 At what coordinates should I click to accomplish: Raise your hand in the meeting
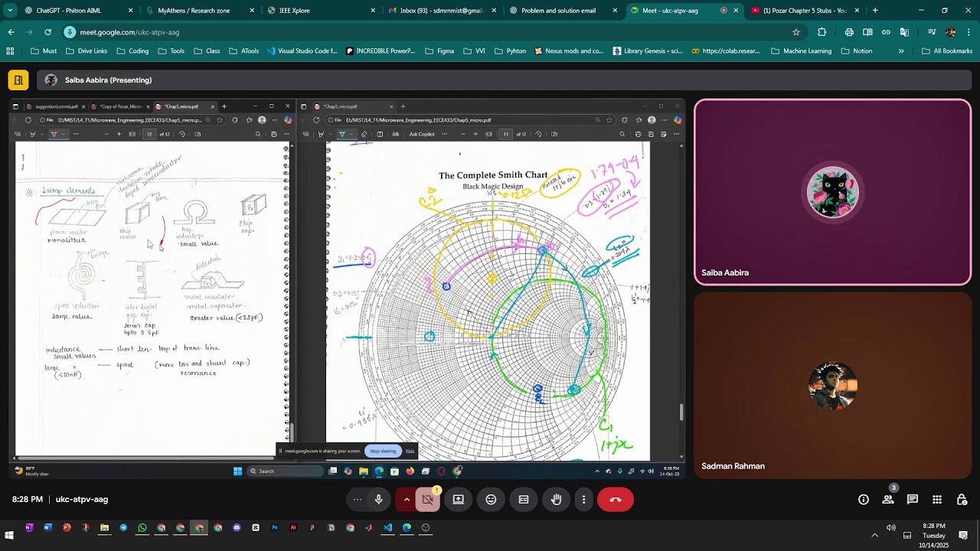click(x=557, y=500)
